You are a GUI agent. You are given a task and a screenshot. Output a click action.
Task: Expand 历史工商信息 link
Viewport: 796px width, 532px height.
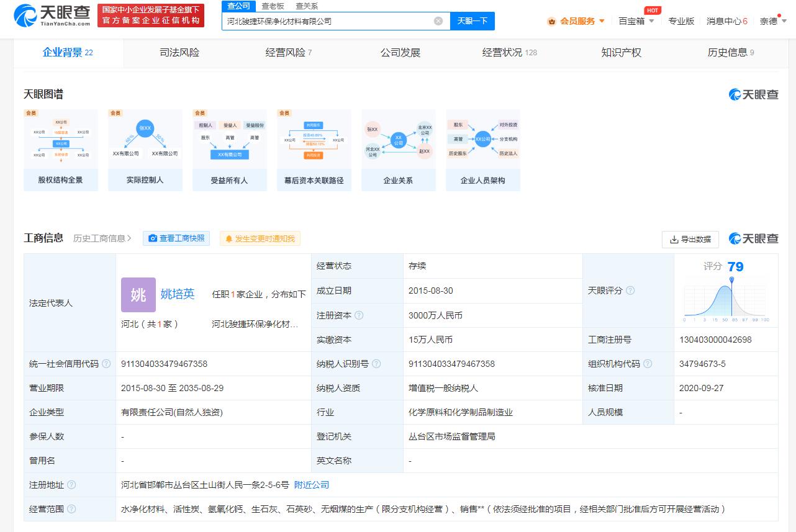[x=102, y=238]
